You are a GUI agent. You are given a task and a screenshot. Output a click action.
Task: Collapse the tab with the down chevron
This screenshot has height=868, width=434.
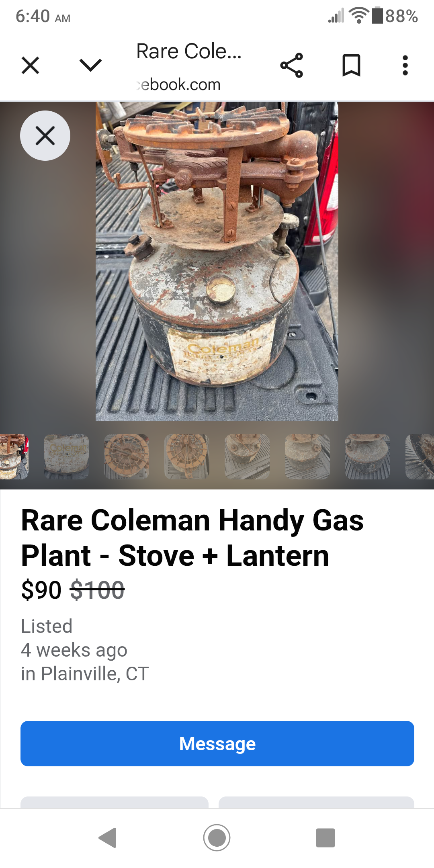click(x=91, y=65)
